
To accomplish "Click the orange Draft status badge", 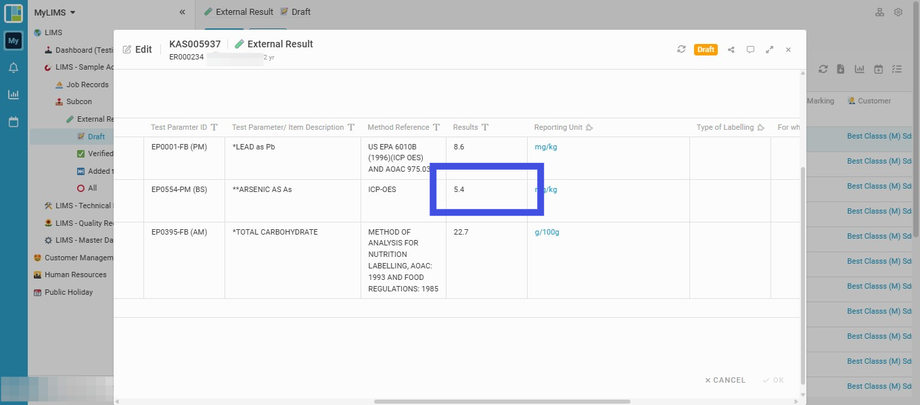I will coord(706,50).
